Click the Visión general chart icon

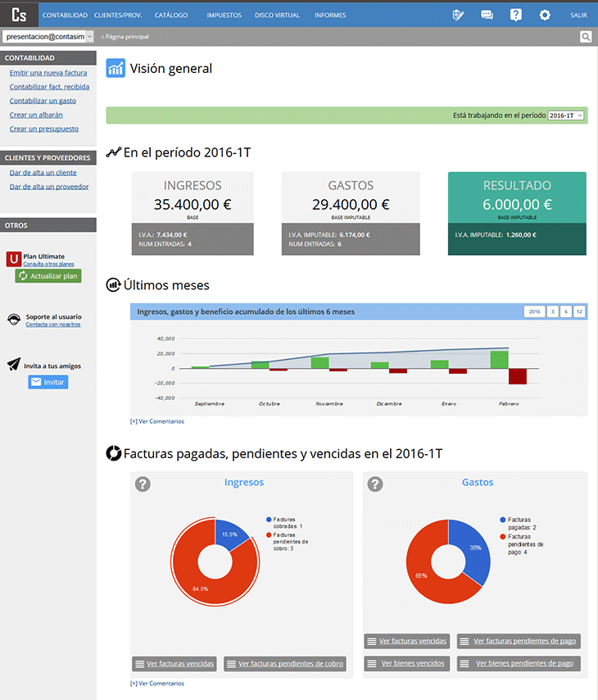pyautogui.click(x=116, y=68)
